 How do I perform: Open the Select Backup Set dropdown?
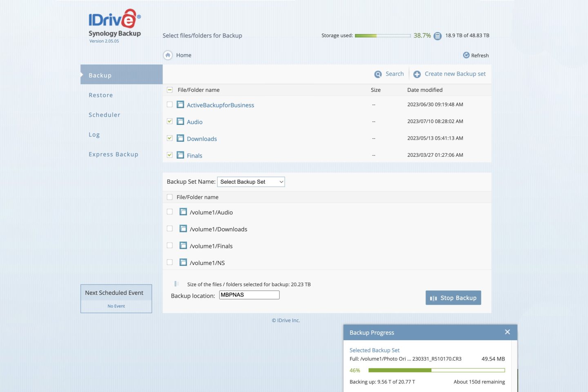pos(251,182)
